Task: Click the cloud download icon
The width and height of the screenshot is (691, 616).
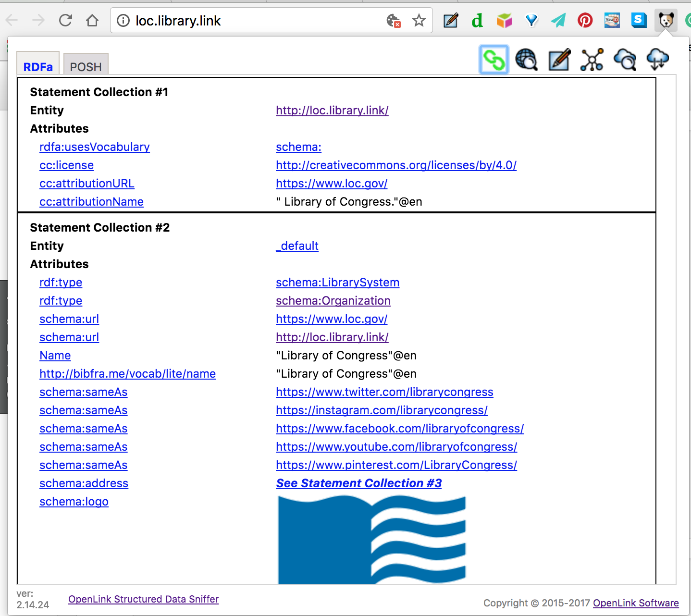Action: pos(657,59)
